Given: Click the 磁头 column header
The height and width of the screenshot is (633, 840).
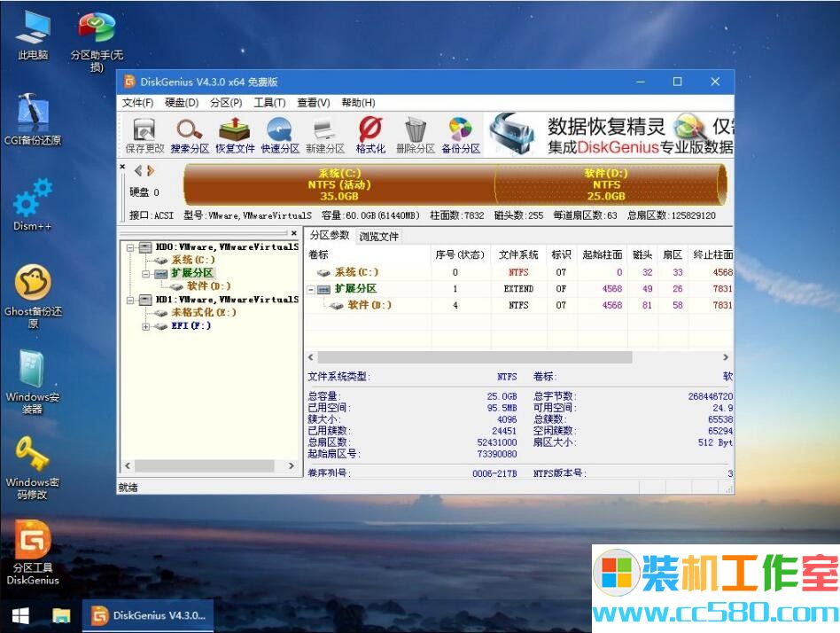Looking at the screenshot, I should click(x=642, y=254).
